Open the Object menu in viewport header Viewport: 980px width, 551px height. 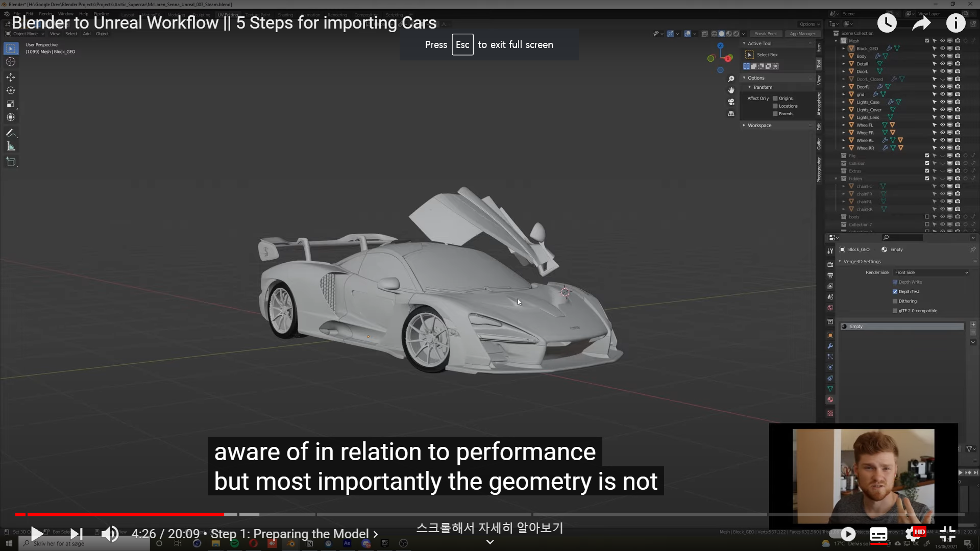click(102, 34)
